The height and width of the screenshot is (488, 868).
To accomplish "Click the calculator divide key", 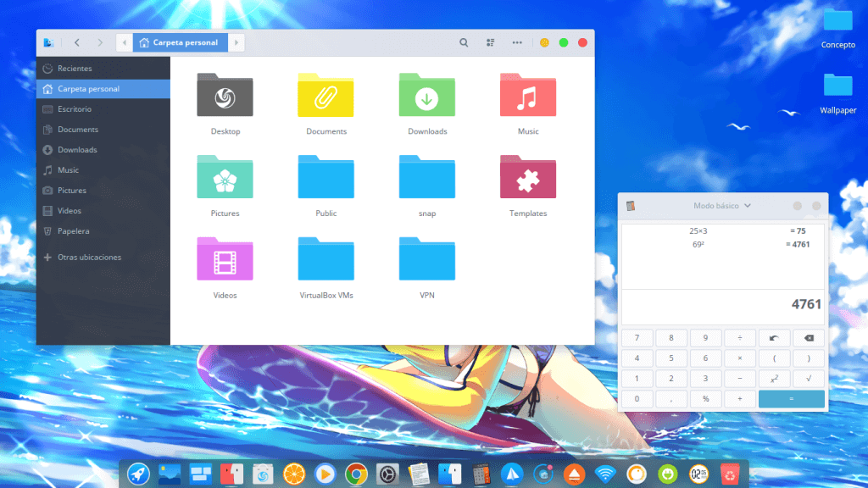I will coord(739,338).
